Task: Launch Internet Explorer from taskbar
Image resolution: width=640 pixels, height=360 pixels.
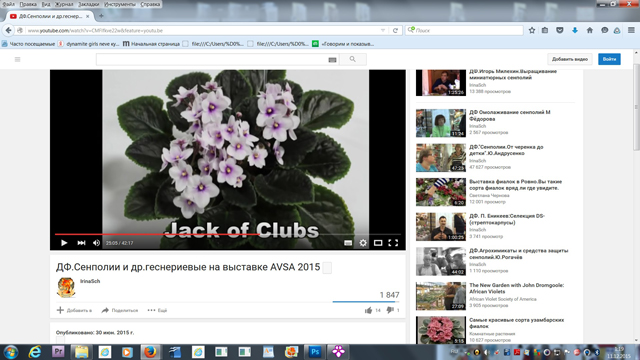Action: click(35, 352)
